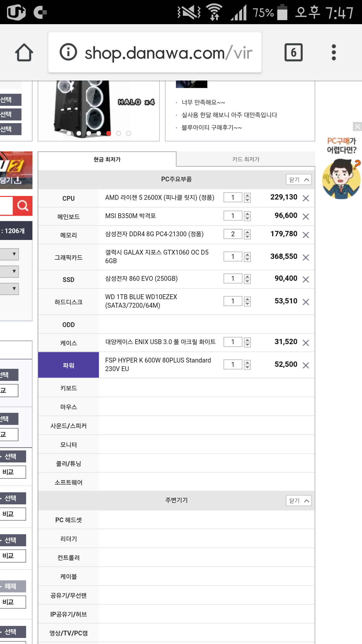This screenshot has height=644, width=362.
Task: Collapse the PC주요부품 section with 닫기
Action: click(299, 180)
